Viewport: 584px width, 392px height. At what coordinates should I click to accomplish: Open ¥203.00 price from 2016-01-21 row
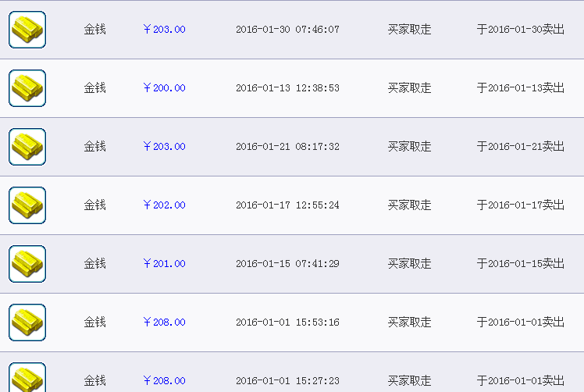click(x=164, y=147)
